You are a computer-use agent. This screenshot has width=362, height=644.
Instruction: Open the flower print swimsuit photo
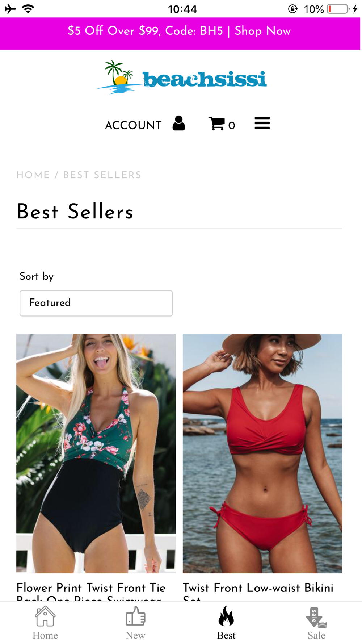[96, 453]
